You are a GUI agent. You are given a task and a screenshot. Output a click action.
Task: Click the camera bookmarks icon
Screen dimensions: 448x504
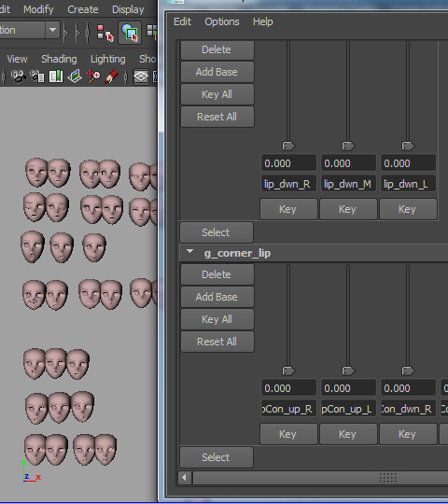(56, 77)
